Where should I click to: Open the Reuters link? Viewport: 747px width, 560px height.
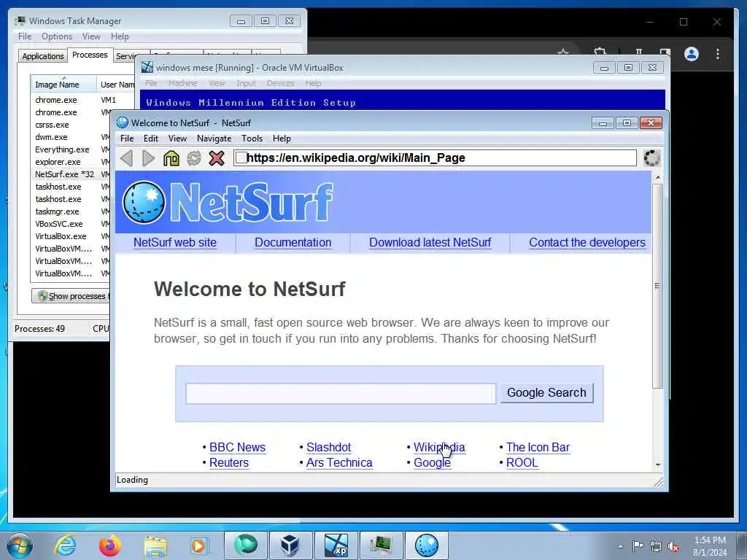pyautogui.click(x=228, y=462)
